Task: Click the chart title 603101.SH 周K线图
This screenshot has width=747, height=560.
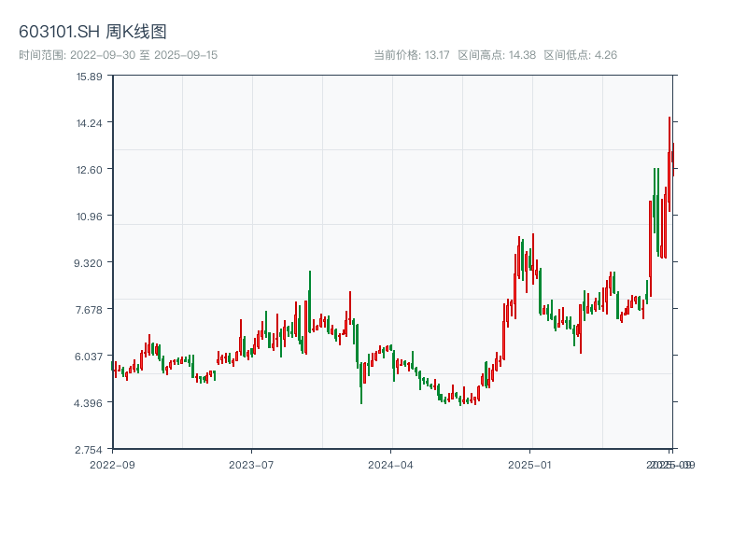Action: tap(92, 32)
